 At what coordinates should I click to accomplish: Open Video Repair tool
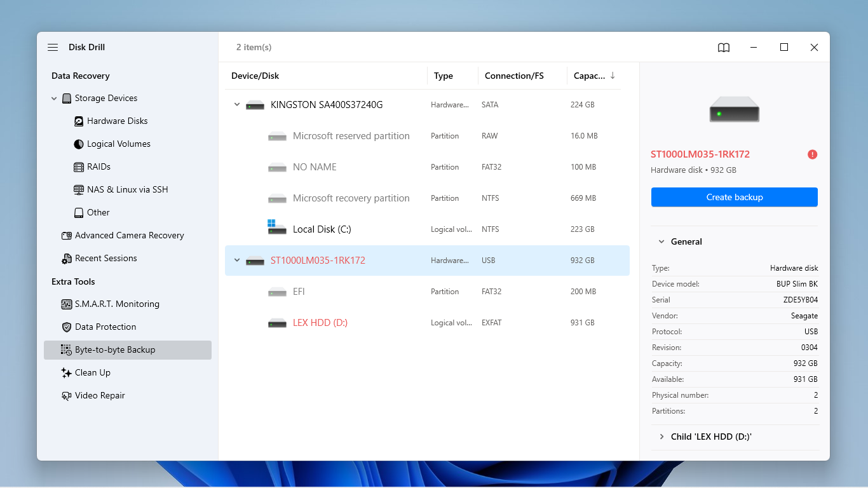100,396
